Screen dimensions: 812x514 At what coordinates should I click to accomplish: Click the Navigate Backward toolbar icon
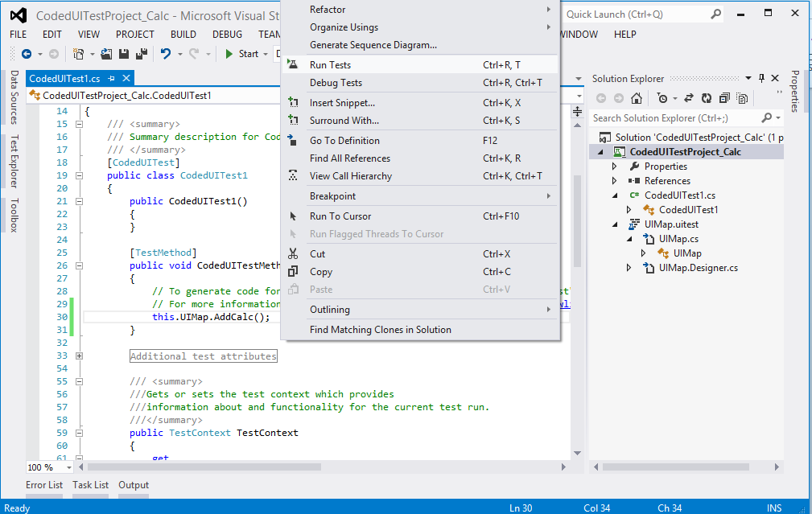(x=27, y=54)
